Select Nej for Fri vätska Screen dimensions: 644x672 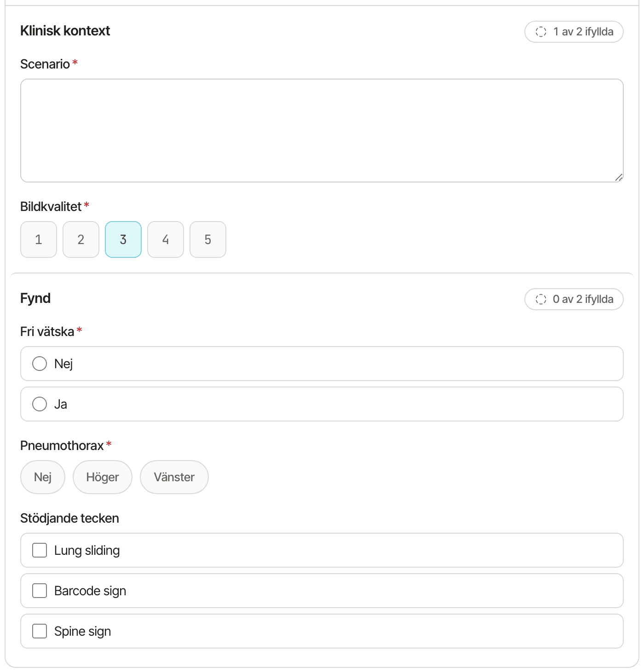322,364
